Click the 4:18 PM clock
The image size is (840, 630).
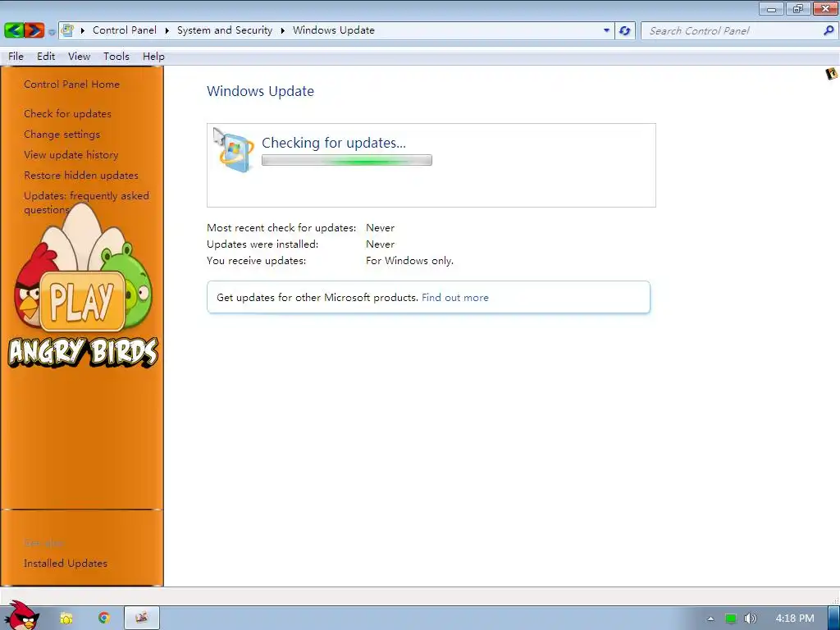[x=795, y=619]
